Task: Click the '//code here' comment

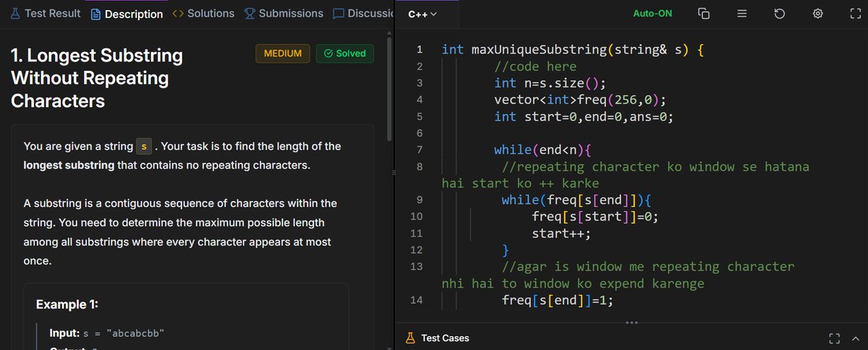Action: (x=535, y=67)
